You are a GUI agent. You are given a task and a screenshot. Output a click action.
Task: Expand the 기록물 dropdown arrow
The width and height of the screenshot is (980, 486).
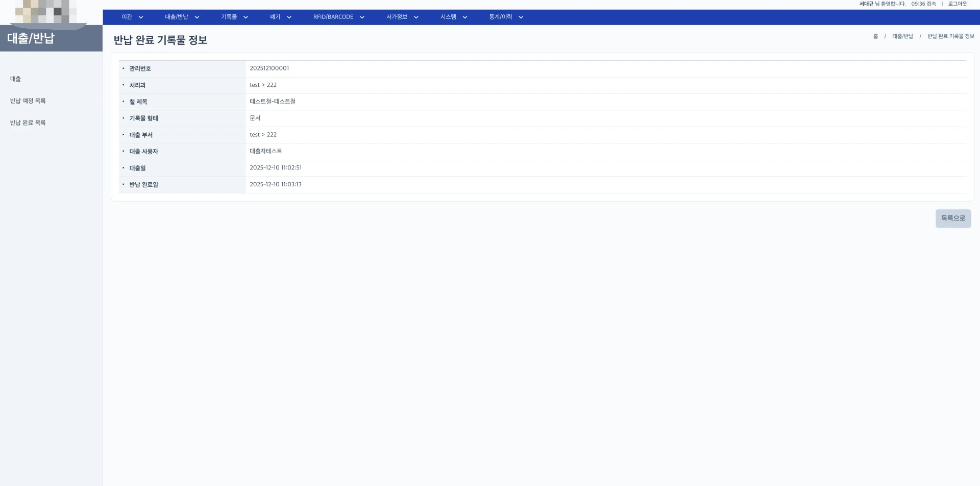click(x=246, y=17)
